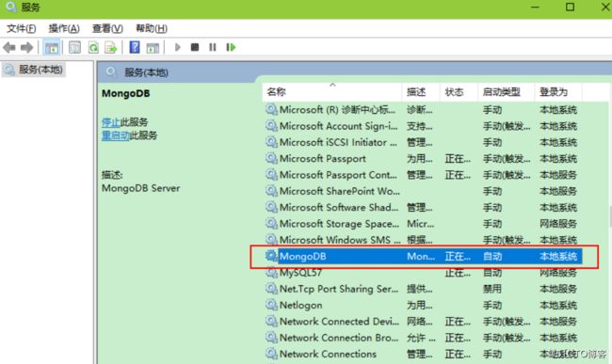Select Microsoft iSCSI Initiator service
This screenshot has width=612, height=364.
tap(424, 143)
